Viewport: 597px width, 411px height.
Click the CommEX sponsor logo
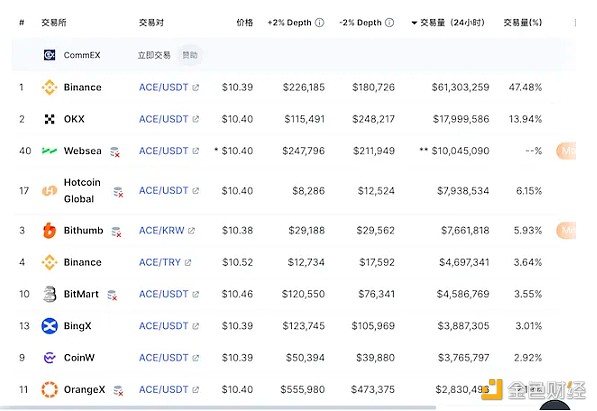point(49,55)
